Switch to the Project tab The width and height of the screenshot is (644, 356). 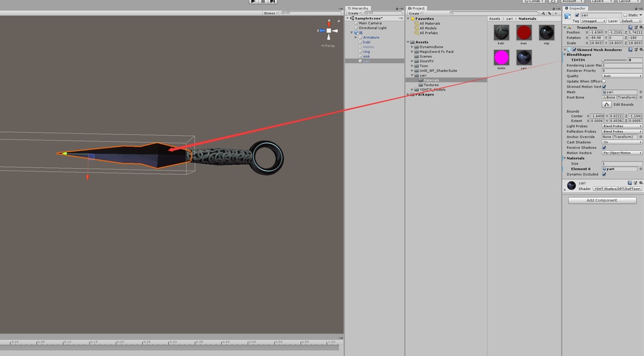[416, 8]
